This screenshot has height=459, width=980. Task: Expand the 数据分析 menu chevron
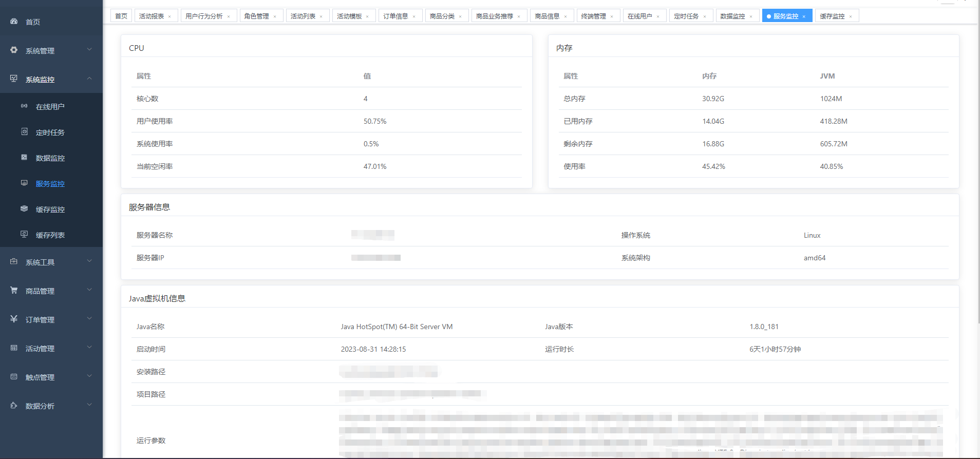pyautogui.click(x=89, y=405)
